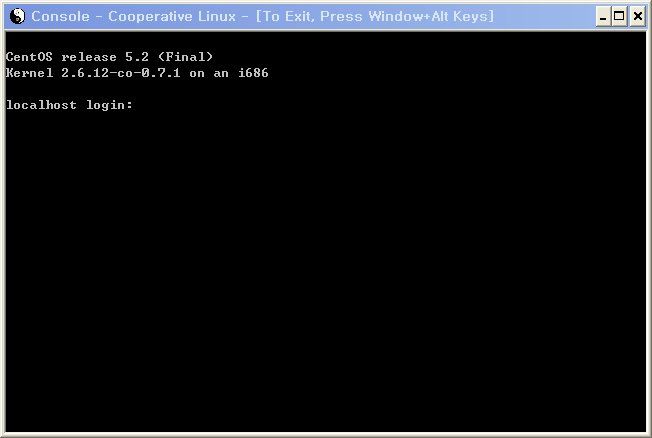The height and width of the screenshot is (438, 652).
Task: Click the "localhost login:" prompt
Action: (x=69, y=105)
